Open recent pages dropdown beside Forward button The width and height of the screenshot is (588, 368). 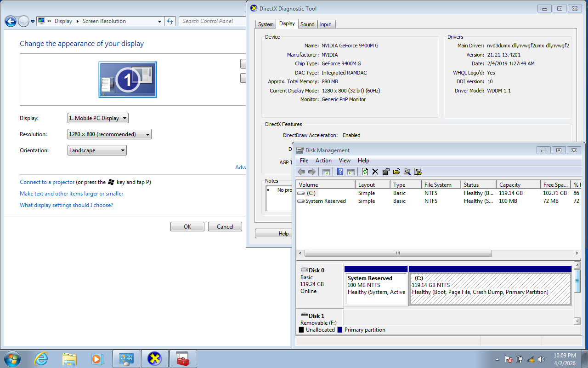click(33, 22)
